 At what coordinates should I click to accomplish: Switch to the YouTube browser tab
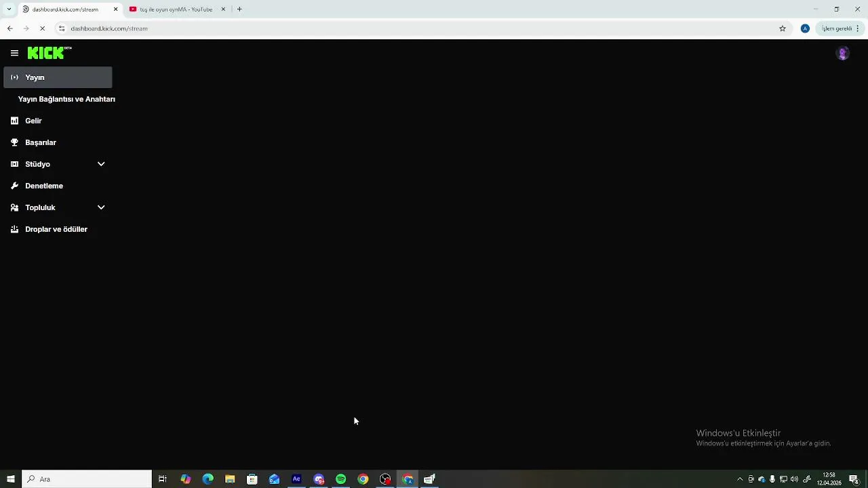pos(175,9)
